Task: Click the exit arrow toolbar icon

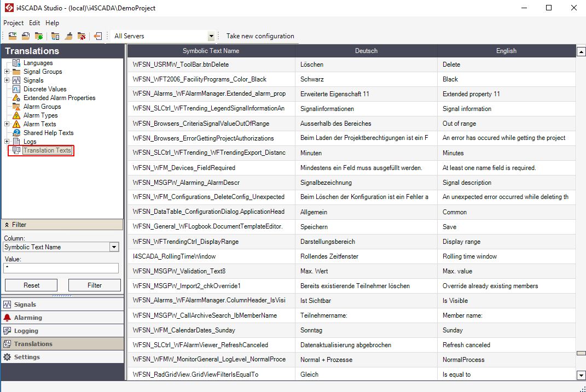Action: (98, 36)
